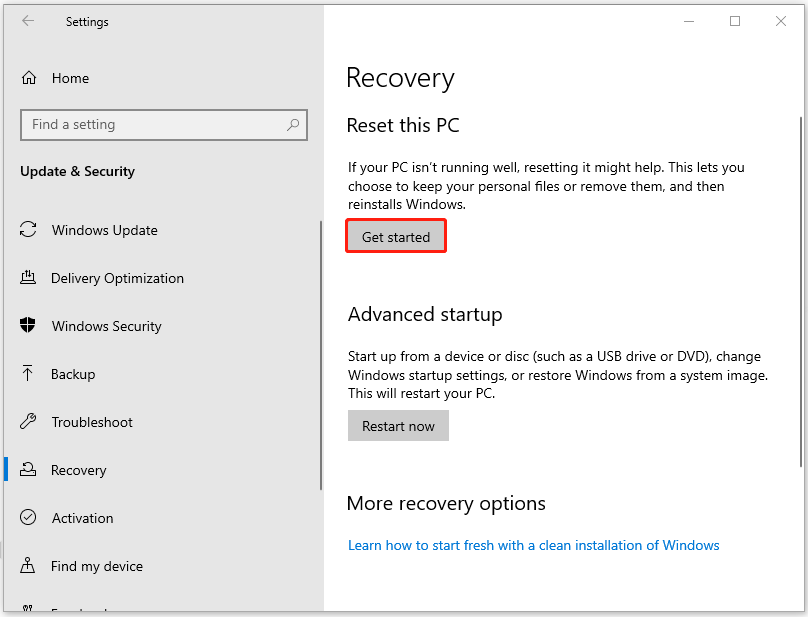808x617 pixels.
Task: Go back with the back arrow
Action: [x=28, y=21]
